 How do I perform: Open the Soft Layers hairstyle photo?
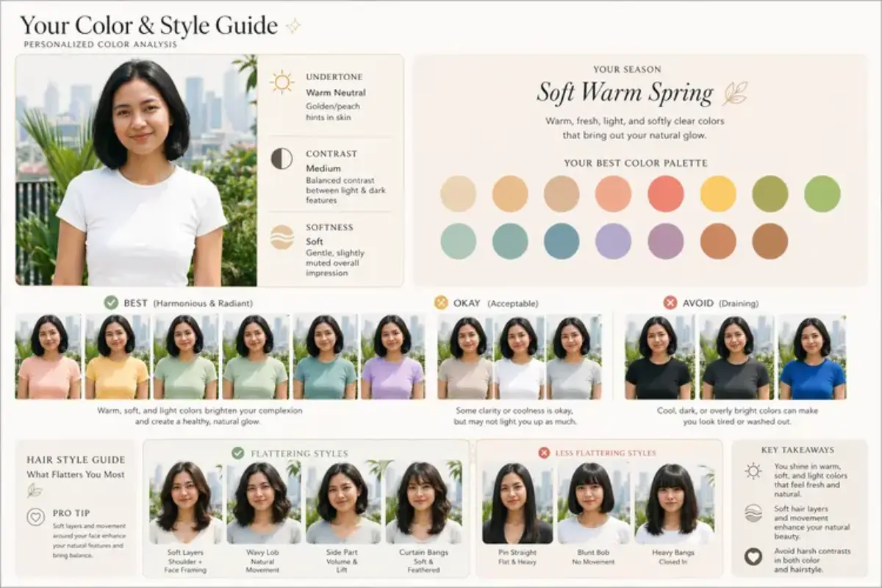pos(186,502)
